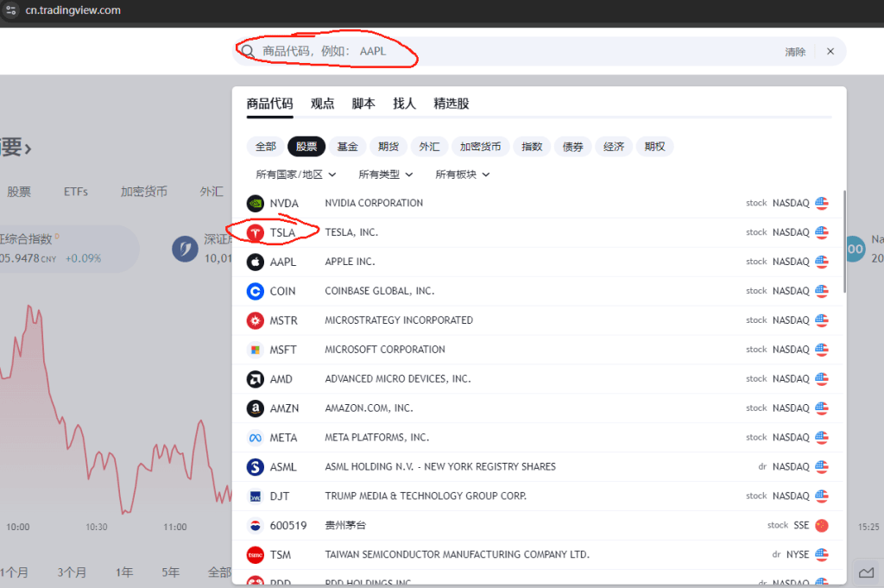Select TESLA, INC. result text

[x=351, y=232]
